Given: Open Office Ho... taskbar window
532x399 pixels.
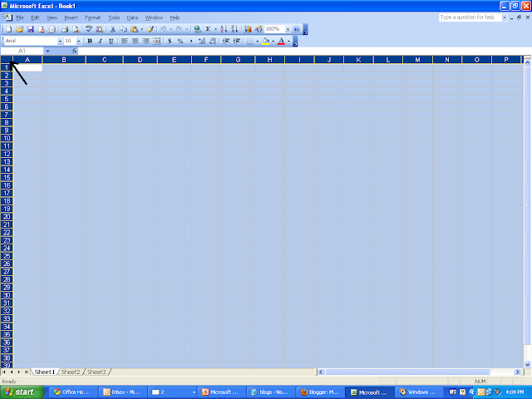Looking at the screenshot, I should coord(74,392).
